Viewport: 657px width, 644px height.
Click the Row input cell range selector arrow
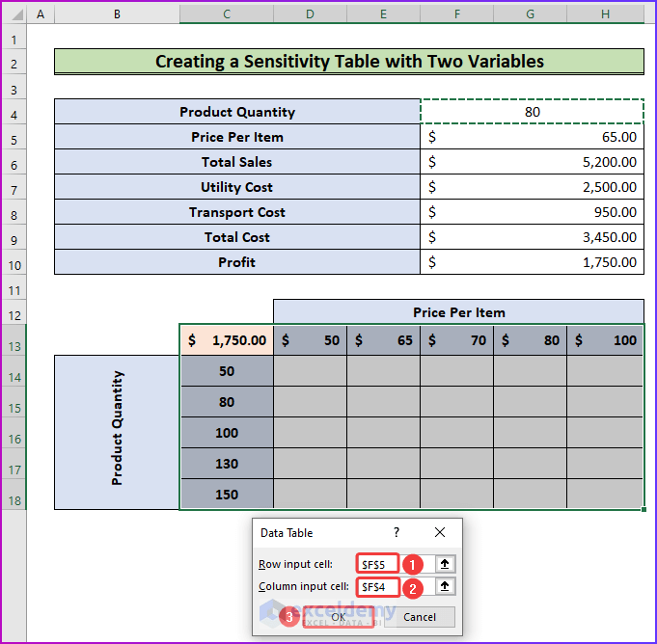(x=445, y=564)
